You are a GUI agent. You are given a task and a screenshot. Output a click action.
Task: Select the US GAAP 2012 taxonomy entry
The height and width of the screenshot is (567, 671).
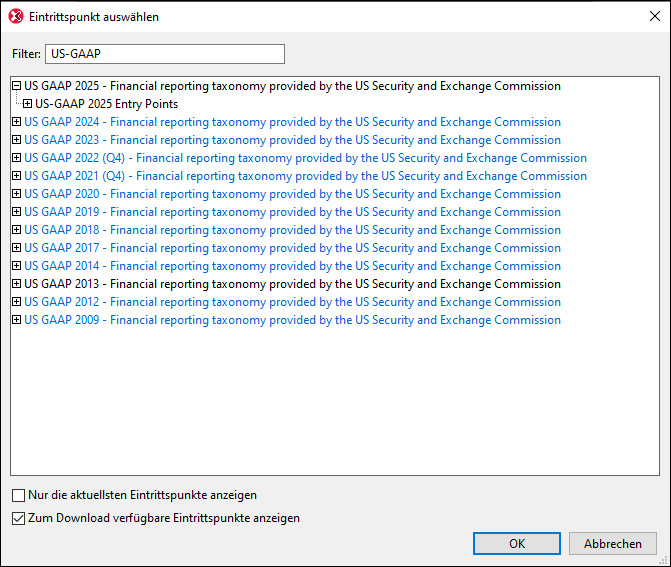[x=292, y=302]
